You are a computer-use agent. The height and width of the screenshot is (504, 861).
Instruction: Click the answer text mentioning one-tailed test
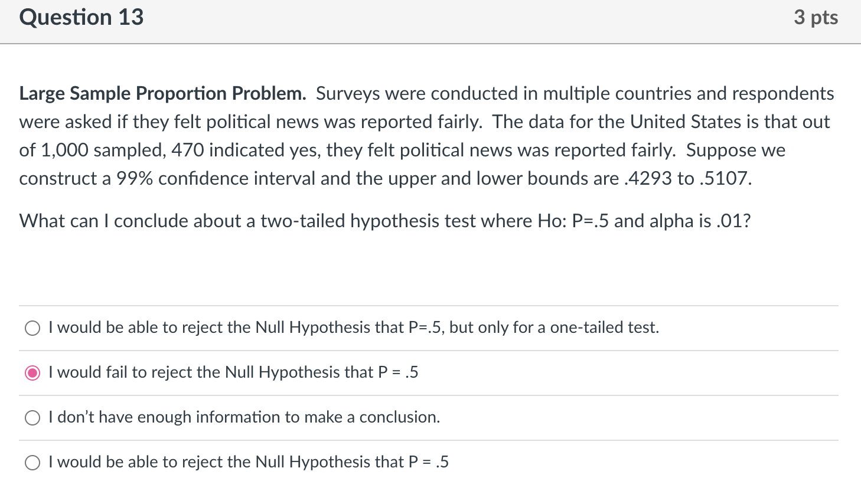click(353, 328)
